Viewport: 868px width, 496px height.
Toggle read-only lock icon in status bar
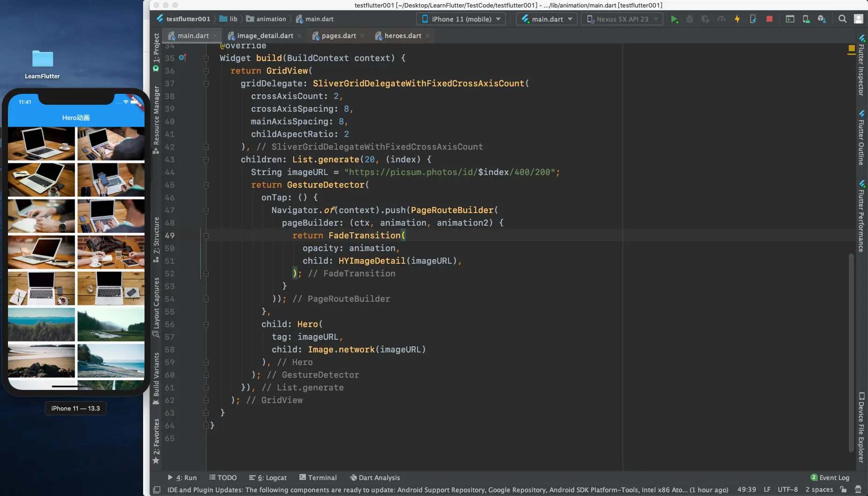[844, 489]
